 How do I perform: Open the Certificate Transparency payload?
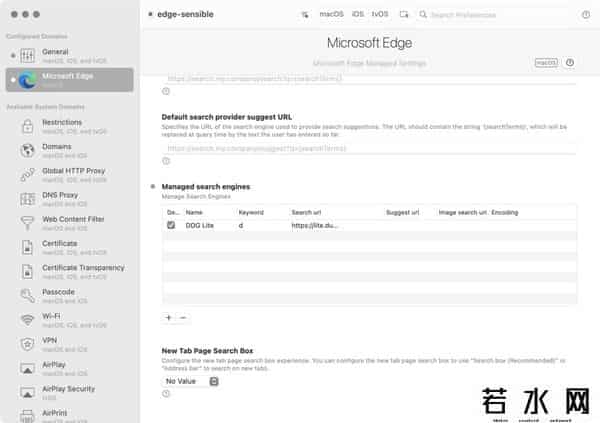pyautogui.click(x=70, y=272)
